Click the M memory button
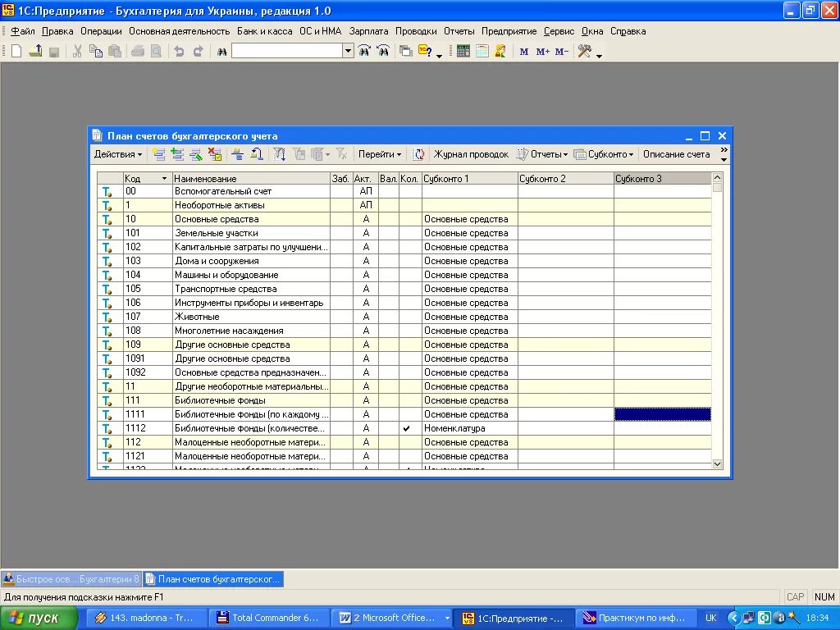Screen dimensions: 840x630 pos(524,52)
